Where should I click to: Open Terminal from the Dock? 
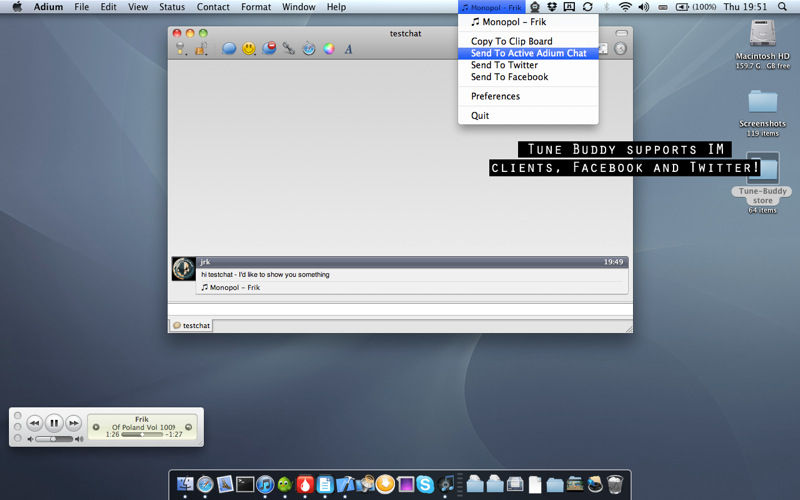245,484
